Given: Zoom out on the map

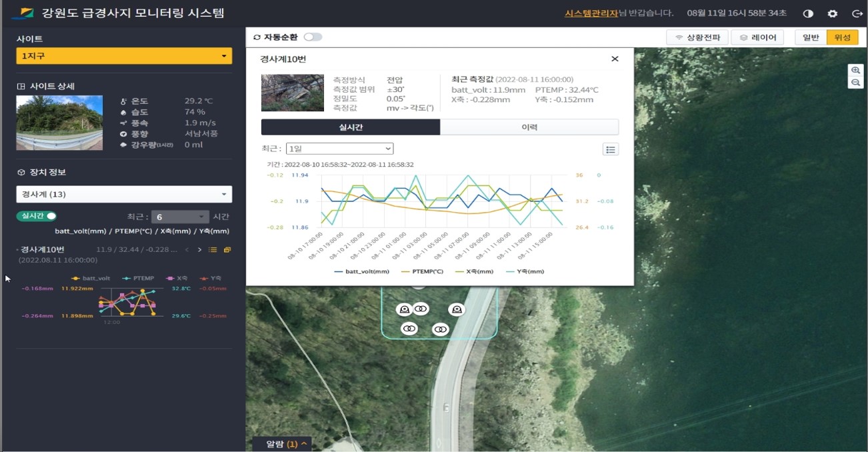Looking at the screenshot, I should [855, 83].
